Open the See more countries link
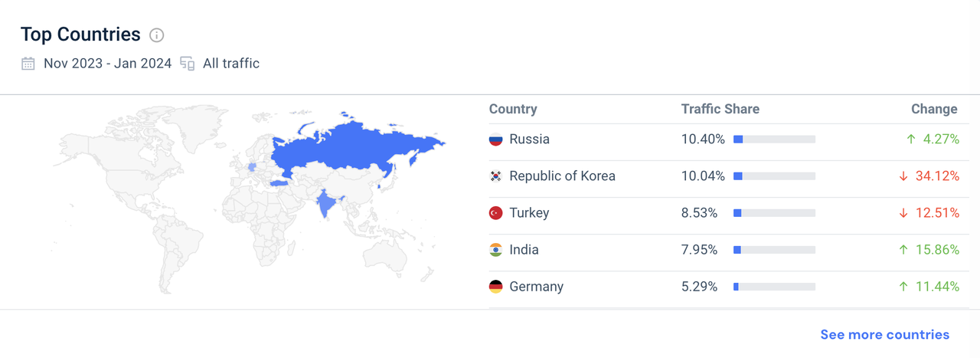Image resolution: width=980 pixels, height=358 pixels. point(884,334)
